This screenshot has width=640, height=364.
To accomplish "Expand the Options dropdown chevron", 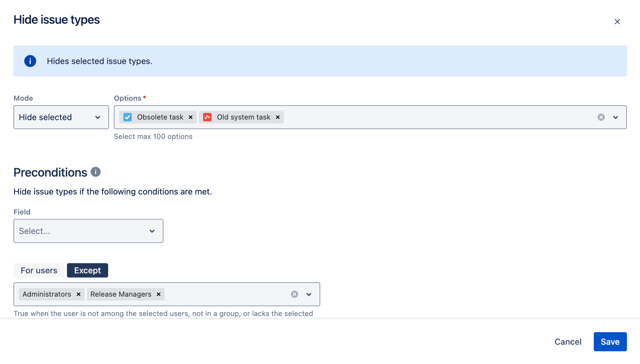I will coord(616,117).
